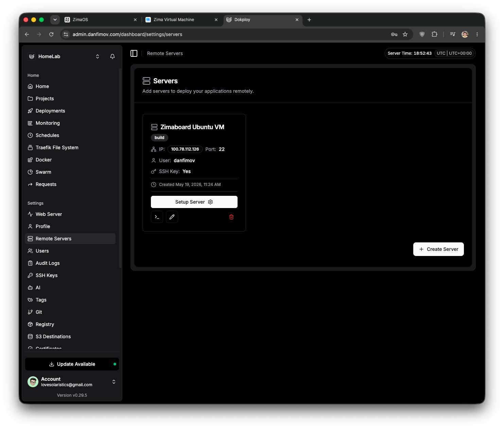Open Web Server settings
504x429 pixels.
pos(70,214)
